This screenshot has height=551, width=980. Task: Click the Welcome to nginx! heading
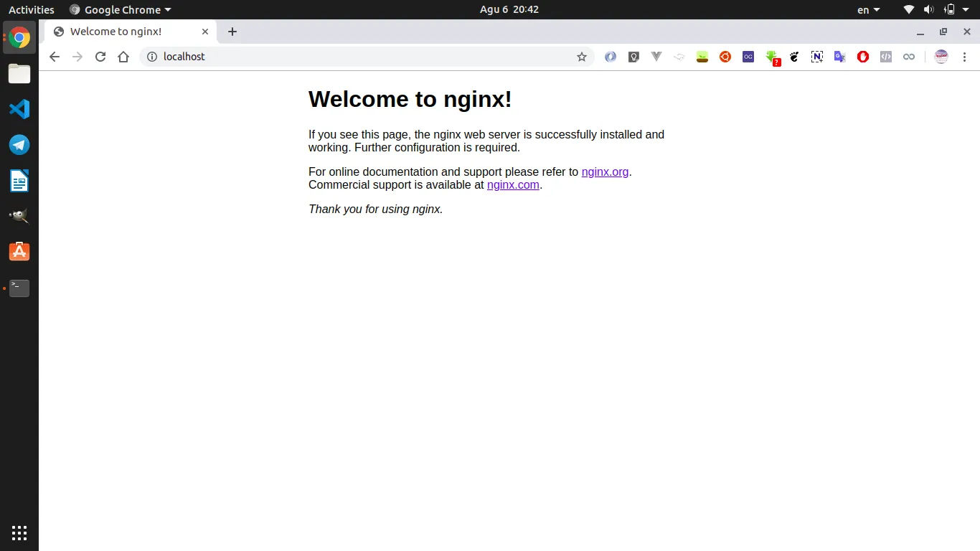tap(410, 99)
